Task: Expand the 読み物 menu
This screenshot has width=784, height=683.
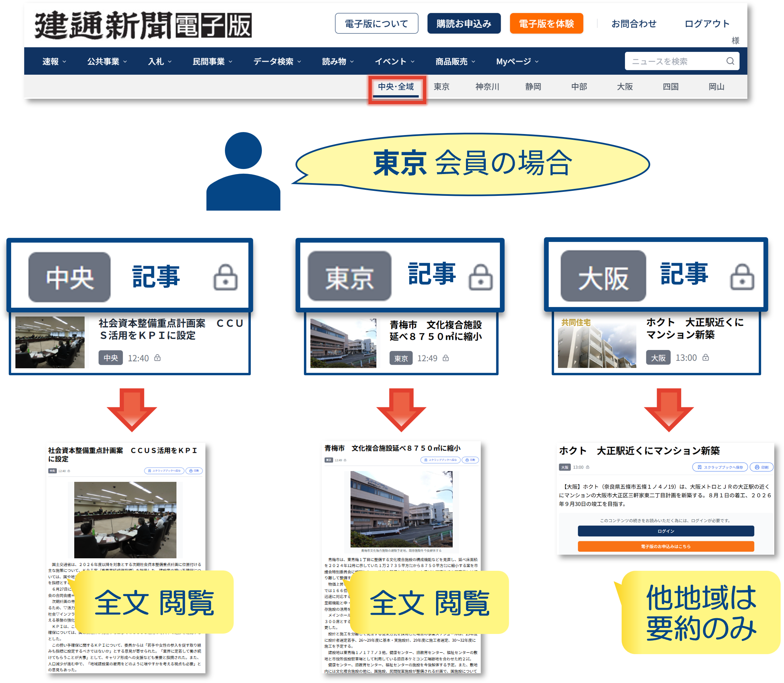Action: (338, 61)
